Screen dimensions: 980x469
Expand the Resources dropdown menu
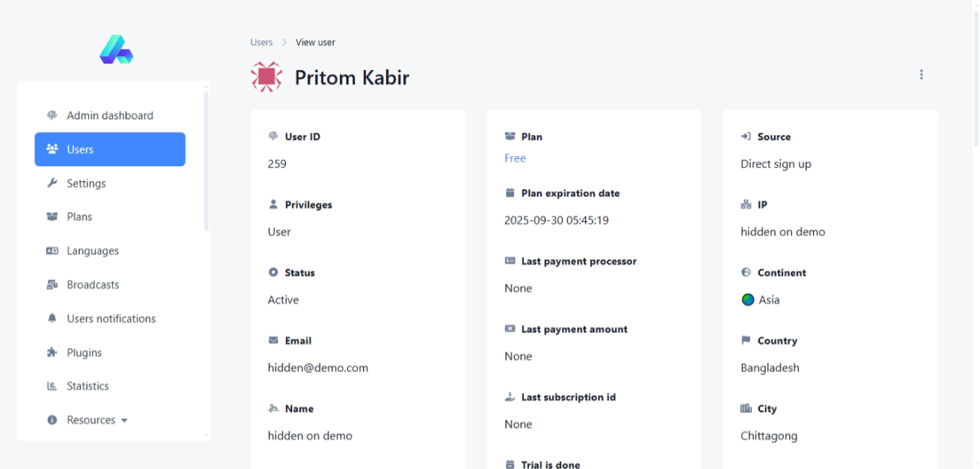91,421
